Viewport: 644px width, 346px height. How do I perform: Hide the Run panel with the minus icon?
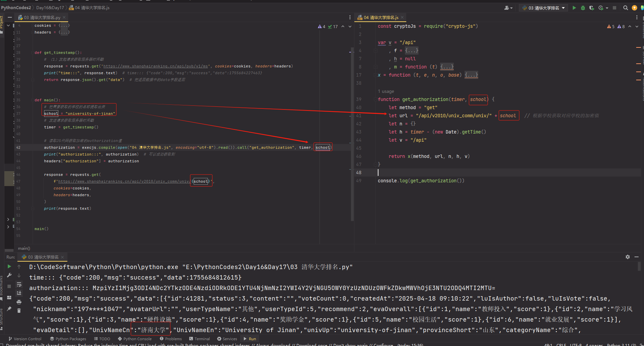pos(637,257)
